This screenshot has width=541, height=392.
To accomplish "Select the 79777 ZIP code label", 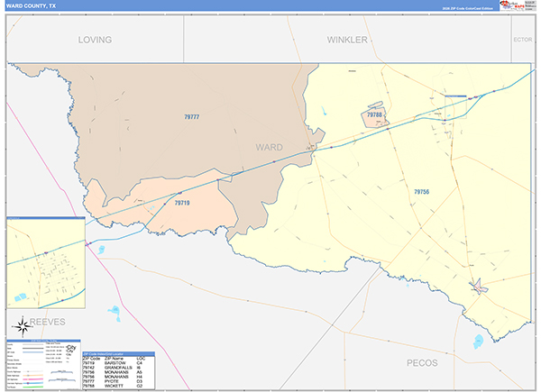I will click(191, 117).
